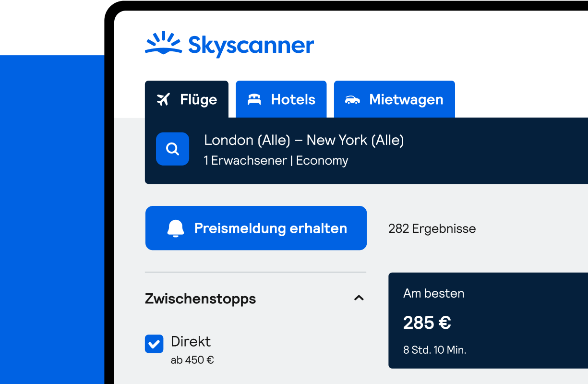Click the 285 € price
The width and height of the screenshot is (588, 384).
coord(427,323)
